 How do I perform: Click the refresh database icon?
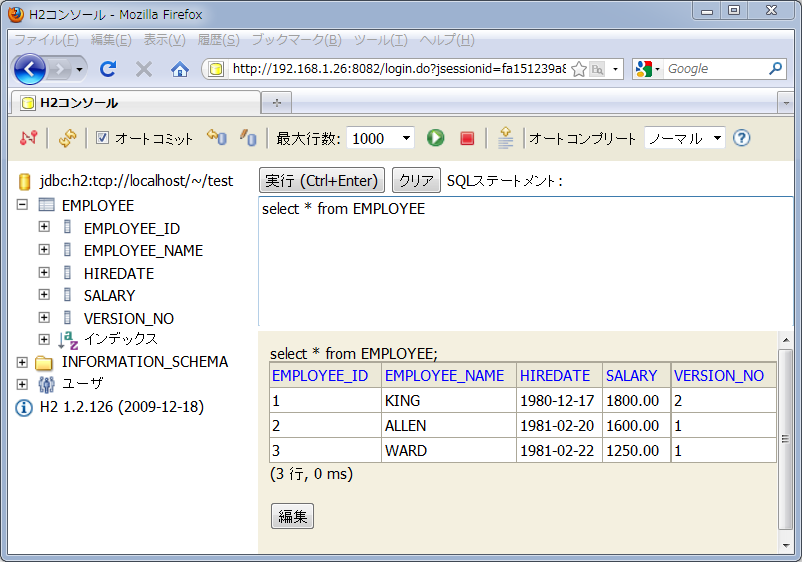point(67,138)
